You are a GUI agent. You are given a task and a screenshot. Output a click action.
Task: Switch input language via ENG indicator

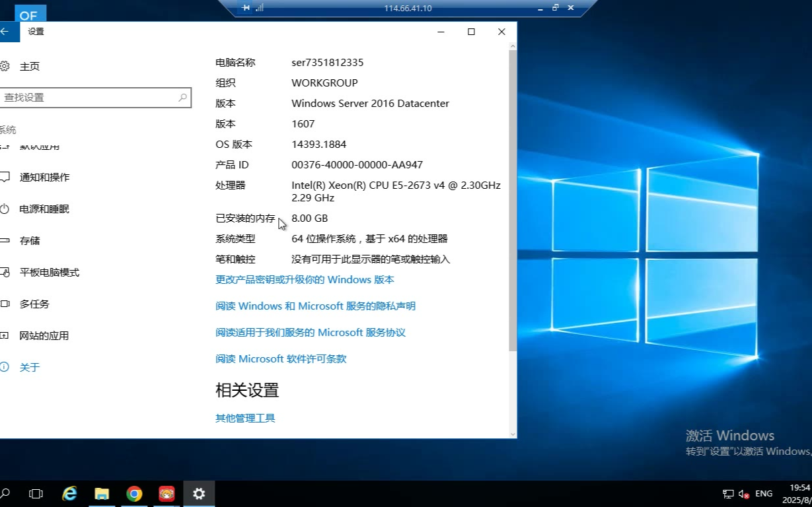tap(764, 494)
